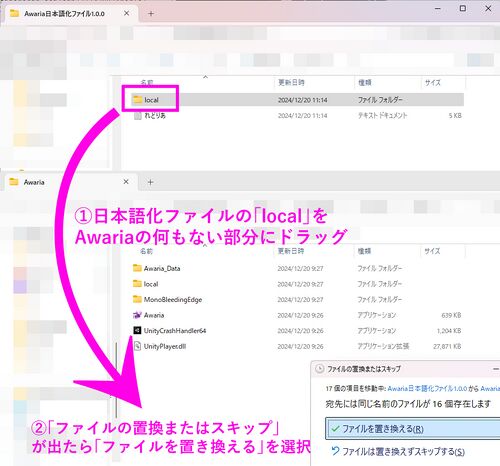Select the Awaria tab in lower window

pyautogui.click(x=70, y=182)
